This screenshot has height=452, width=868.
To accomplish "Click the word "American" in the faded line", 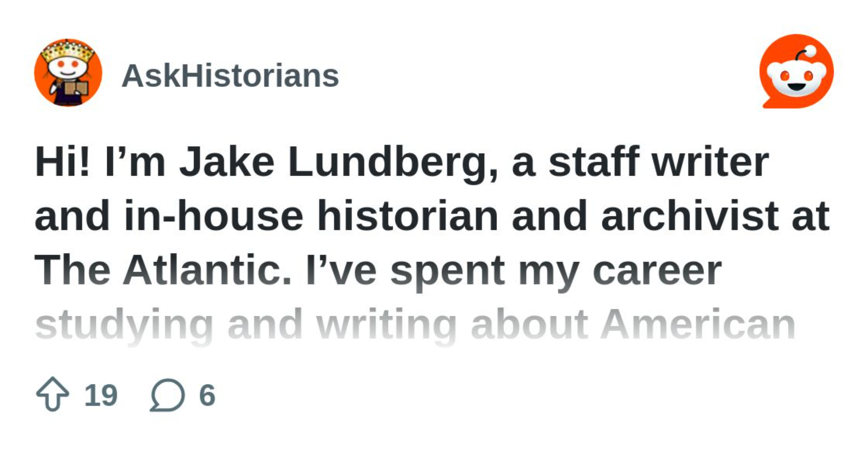I will tap(698, 324).
